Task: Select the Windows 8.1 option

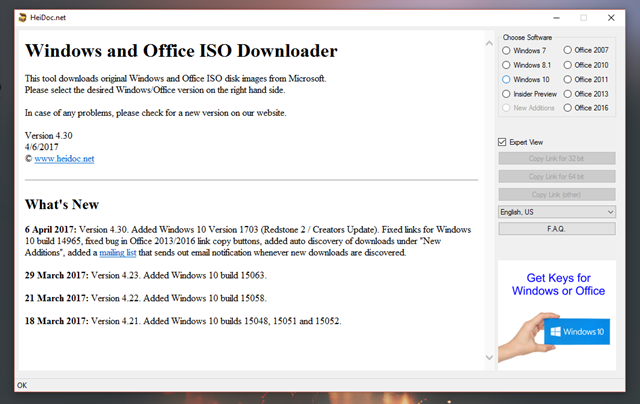Action: click(x=507, y=64)
